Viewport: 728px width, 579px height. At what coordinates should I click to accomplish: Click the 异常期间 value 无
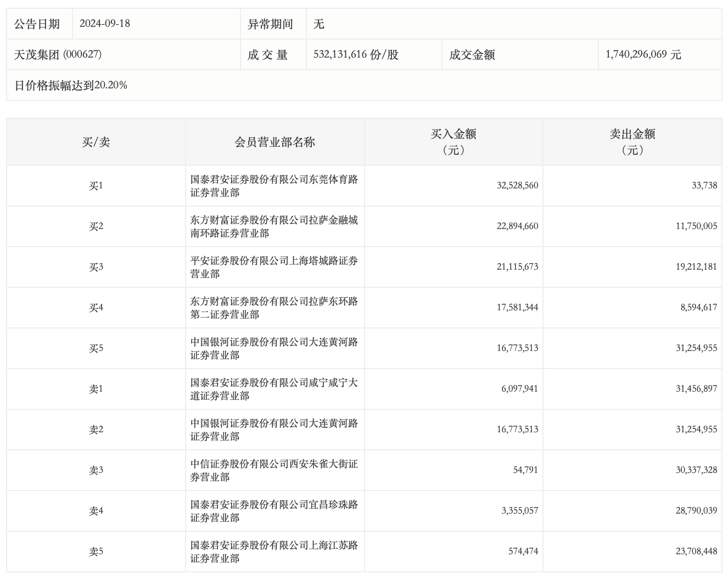pos(319,24)
